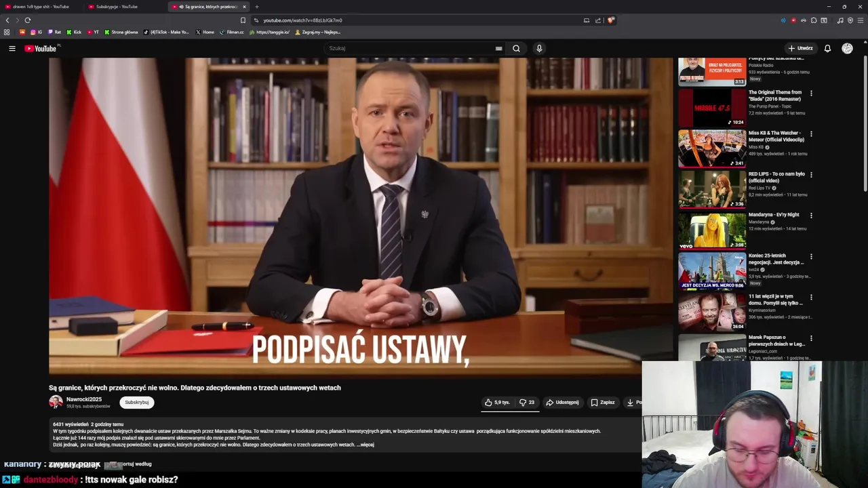Screen dimensions: 868x488
Task: Click the Utwórz create button
Action: 800,48
